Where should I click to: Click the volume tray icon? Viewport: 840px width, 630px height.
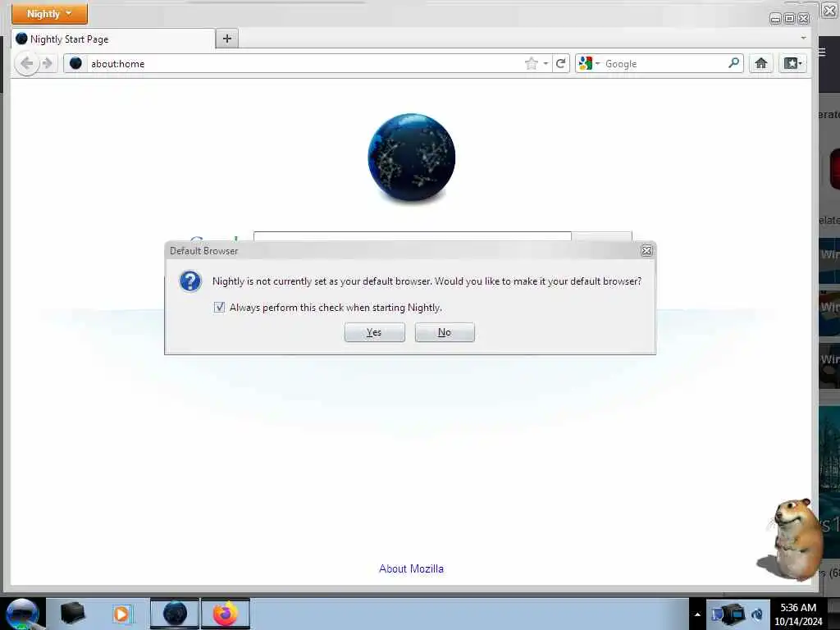click(x=757, y=614)
